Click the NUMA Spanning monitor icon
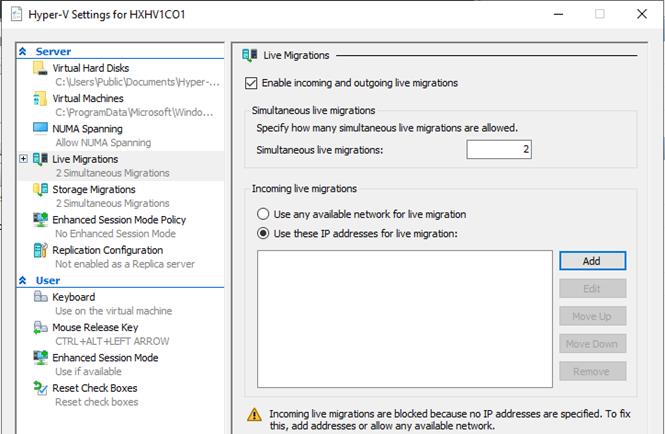Image resolution: width=665 pixels, height=434 pixels. [40, 129]
